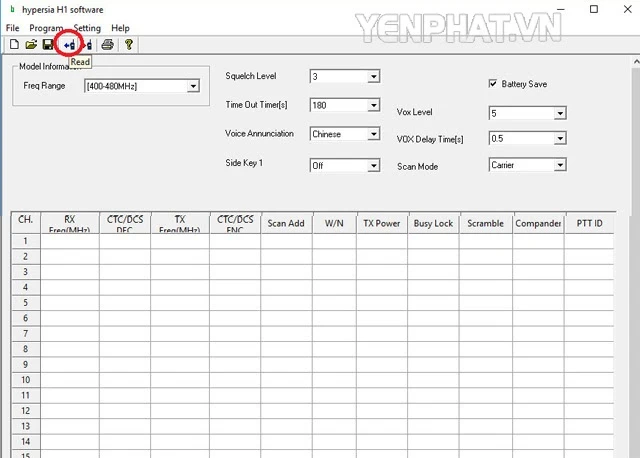The height and width of the screenshot is (458, 640).
Task: Click the Print toolbar icon
Action: 107,45
